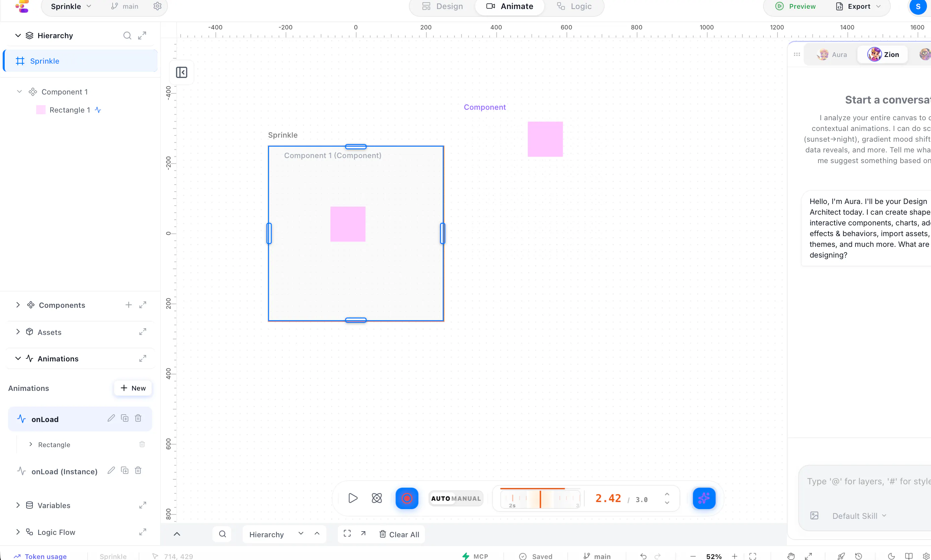Click the animation icon beside Rectangle 1
The image size is (931, 560).
(98, 110)
